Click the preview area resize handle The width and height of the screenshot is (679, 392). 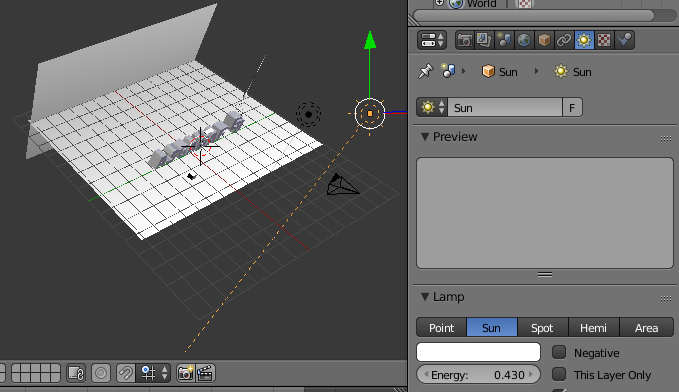point(545,274)
